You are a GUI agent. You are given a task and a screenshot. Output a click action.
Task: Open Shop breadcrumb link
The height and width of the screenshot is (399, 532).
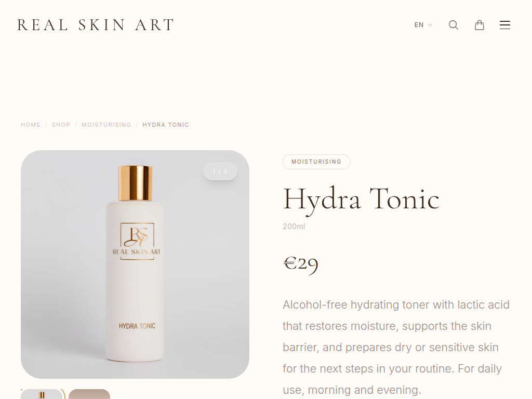(x=61, y=125)
